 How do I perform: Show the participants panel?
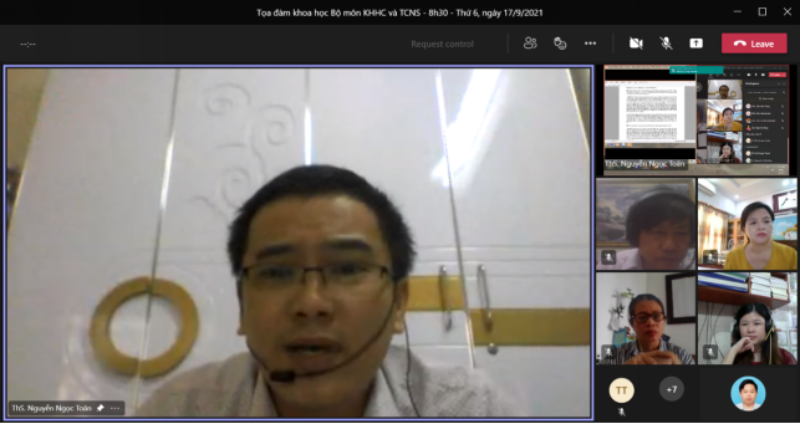pyautogui.click(x=530, y=43)
